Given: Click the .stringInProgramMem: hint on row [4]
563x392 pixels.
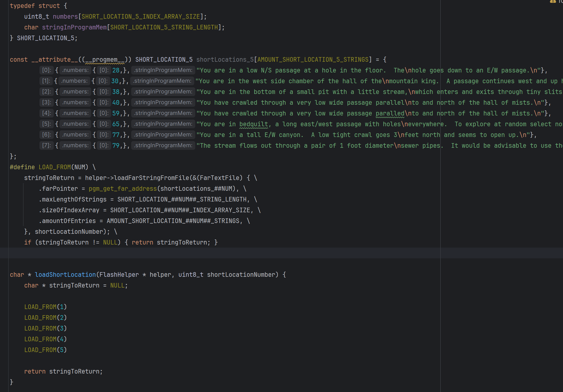Looking at the screenshot, I should click(163, 113).
